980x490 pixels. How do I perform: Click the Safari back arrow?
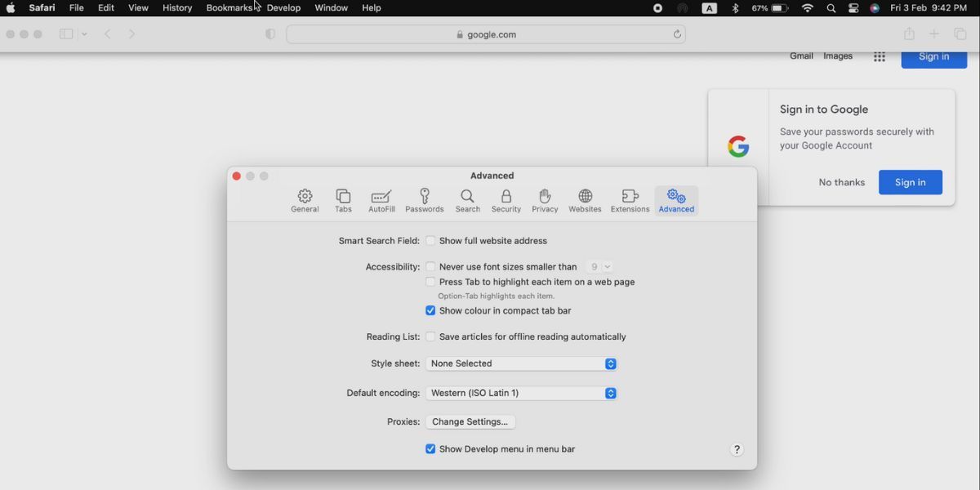[x=107, y=34]
